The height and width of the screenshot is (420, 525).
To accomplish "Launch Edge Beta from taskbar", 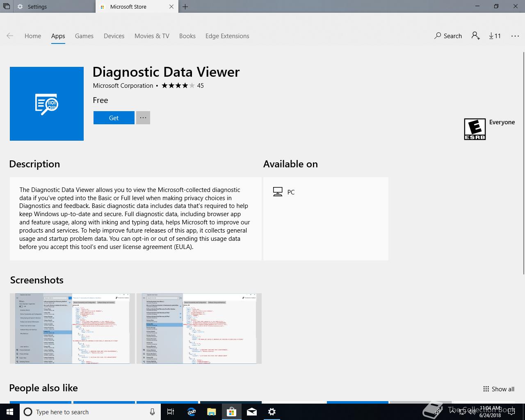I will (x=191, y=412).
